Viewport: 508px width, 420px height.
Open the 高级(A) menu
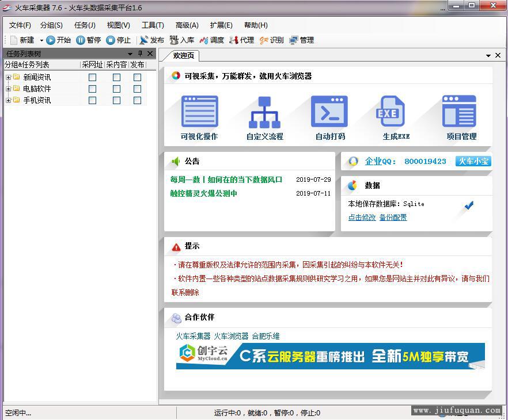click(x=187, y=25)
